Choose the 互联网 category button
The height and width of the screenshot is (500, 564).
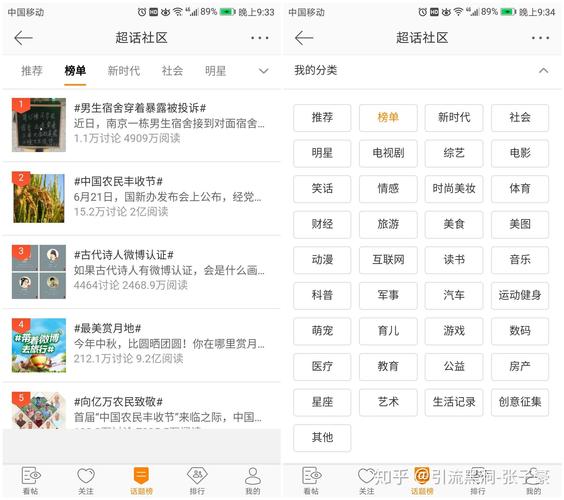pyautogui.click(x=388, y=260)
